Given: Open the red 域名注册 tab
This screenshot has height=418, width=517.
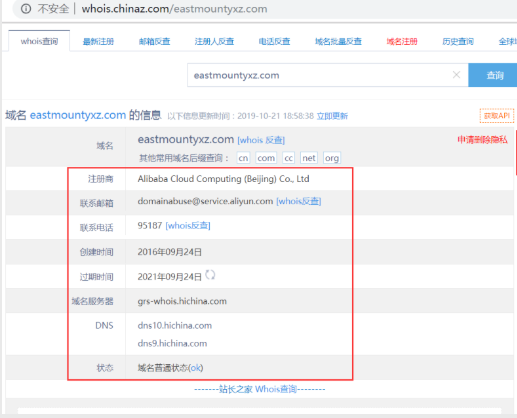Looking at the screenshot, I should tap(402, 42).
